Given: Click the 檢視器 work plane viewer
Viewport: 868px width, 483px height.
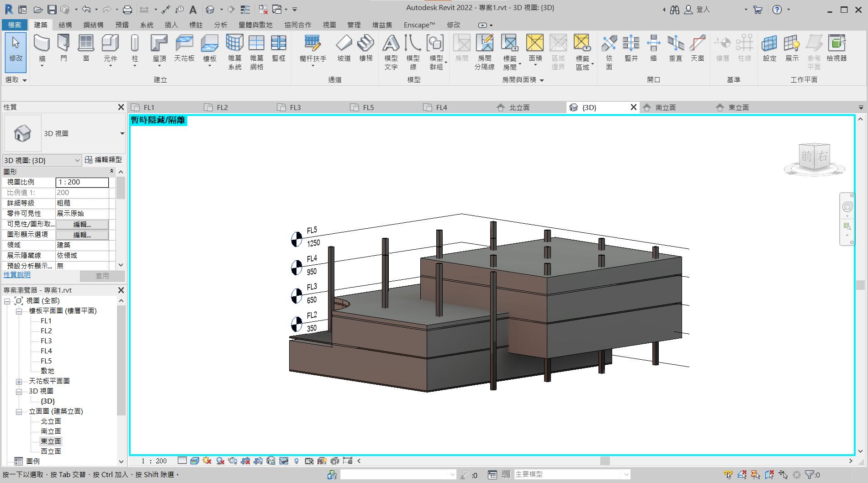Looking at the screenshot, I should point(836,48).
